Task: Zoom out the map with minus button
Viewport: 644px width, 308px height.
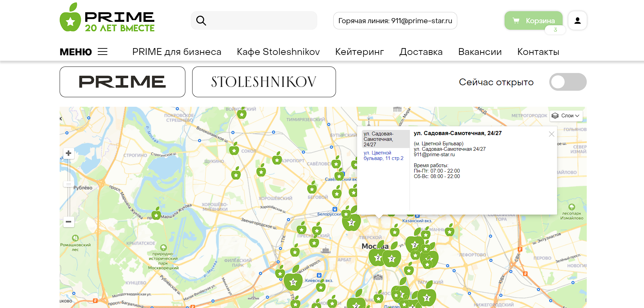Action: [68, 222]
